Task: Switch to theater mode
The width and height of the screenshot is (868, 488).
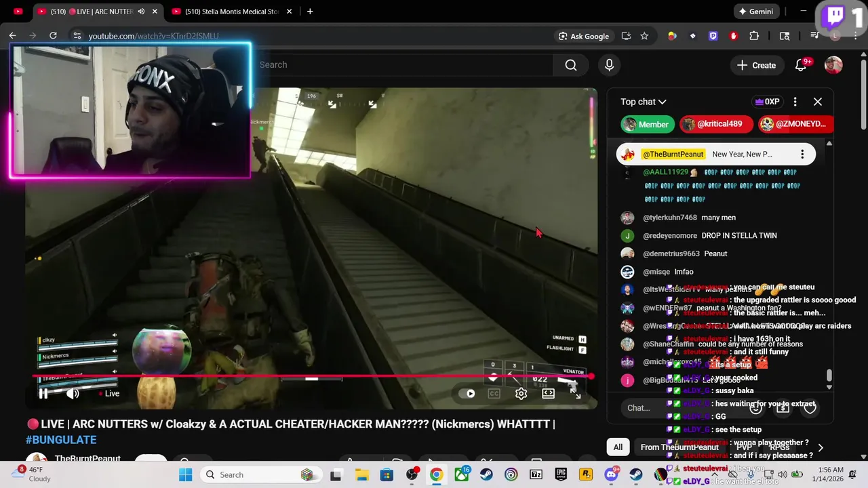Action: [x=548, y=393]
